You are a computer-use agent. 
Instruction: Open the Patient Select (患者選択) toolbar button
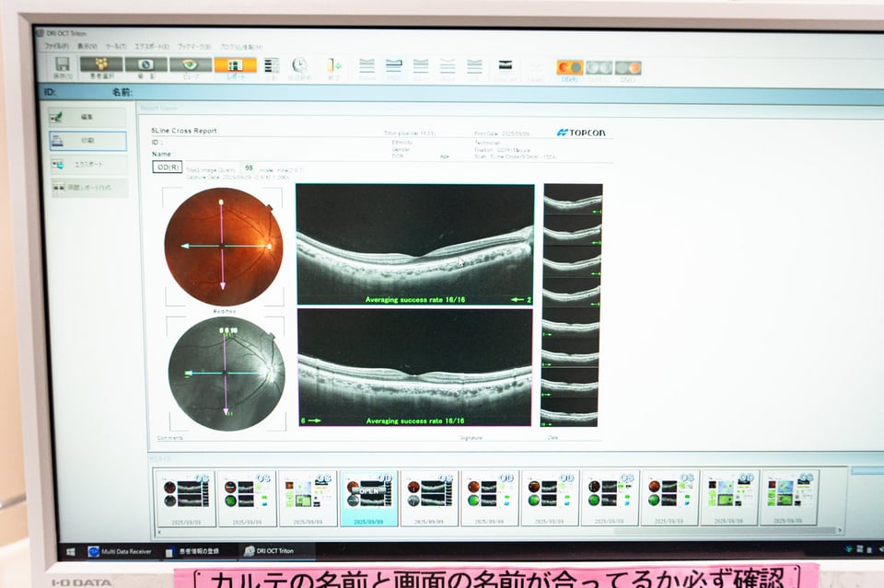click(x=101, y=66)
